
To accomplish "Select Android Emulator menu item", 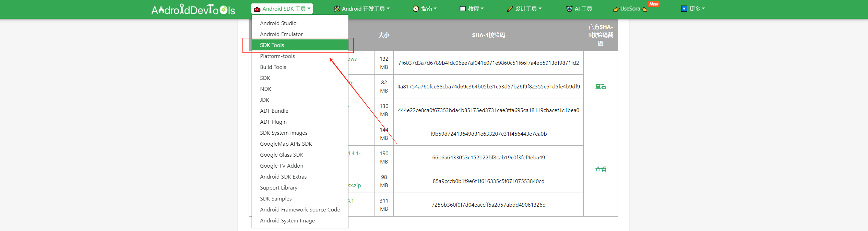I will coord(300,34).
